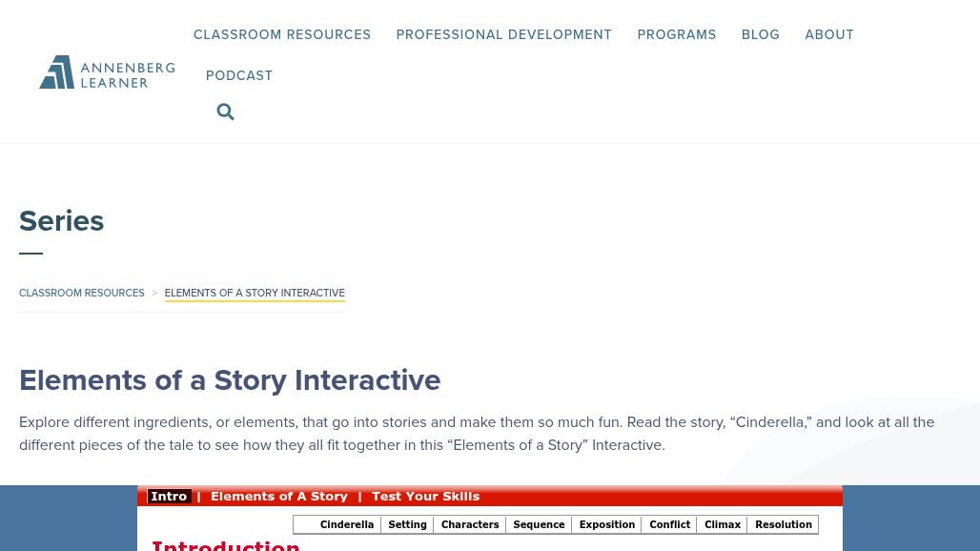Switch to the Intro tab
The width and height of the screenshot is (980, 551).
pos(169,496)
